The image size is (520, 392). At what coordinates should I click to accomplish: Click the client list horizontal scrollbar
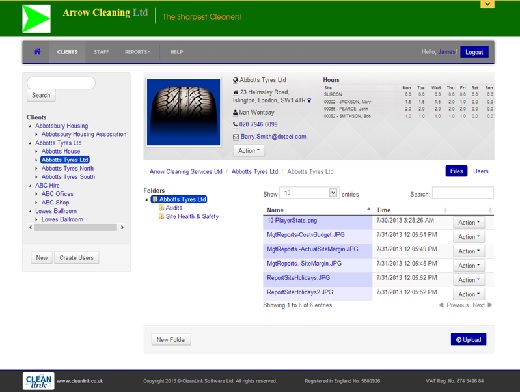(75, 227)
